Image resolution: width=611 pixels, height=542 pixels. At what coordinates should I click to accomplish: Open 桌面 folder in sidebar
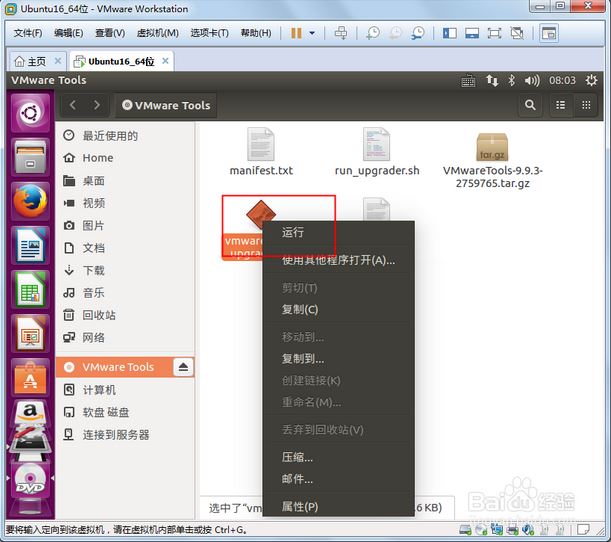(x=125, y=180)
